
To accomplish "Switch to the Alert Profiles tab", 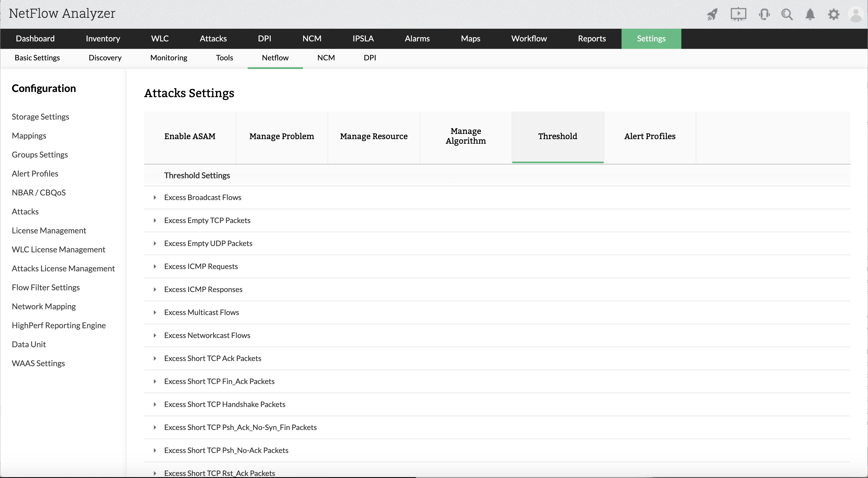I will coord(650,137).
